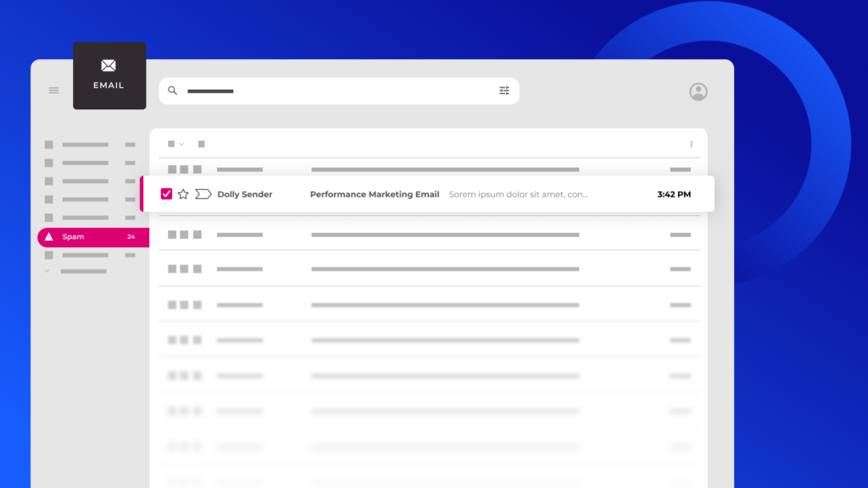Star the Performance Marketing Email

click(x=183, y=194)
